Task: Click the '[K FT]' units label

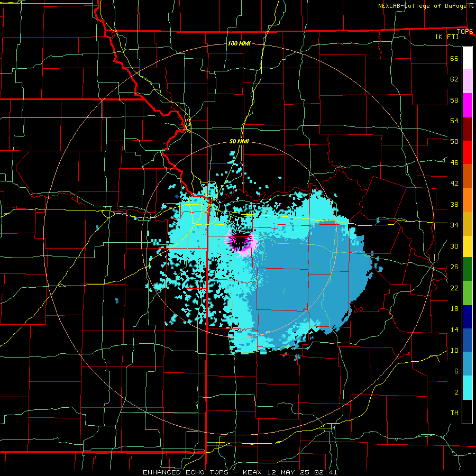Action: (447, 36)
